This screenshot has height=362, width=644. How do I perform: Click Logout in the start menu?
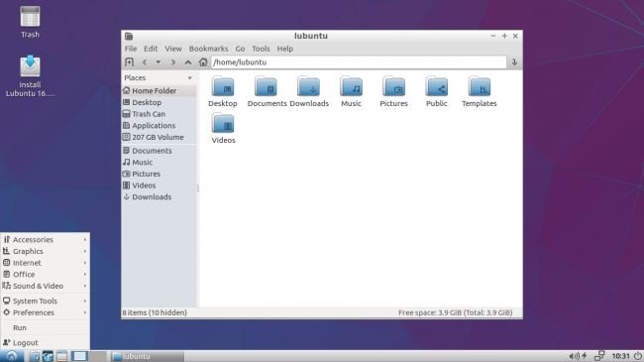[x=46, y=343]
